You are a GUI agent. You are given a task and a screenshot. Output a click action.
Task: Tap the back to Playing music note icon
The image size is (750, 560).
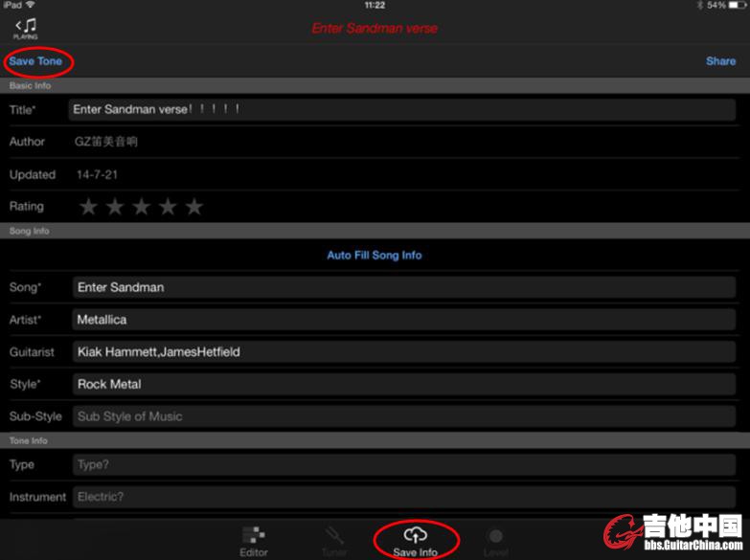26,27
